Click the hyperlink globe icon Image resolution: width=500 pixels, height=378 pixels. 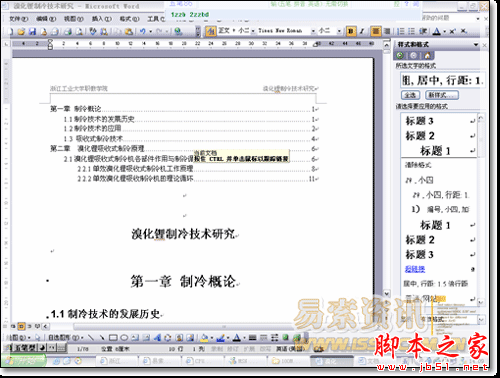[178, 32]
